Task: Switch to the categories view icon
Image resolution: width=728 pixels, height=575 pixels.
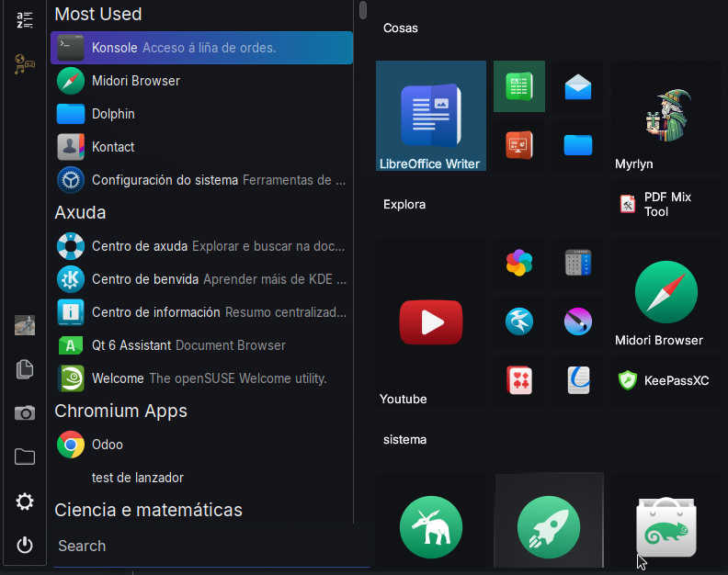Action: coord(25,64)
